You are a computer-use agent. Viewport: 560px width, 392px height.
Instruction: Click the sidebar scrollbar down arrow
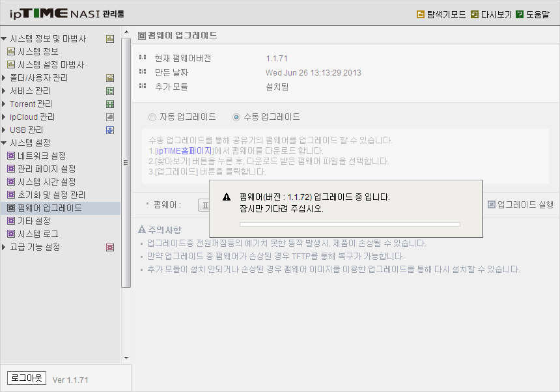126,358
